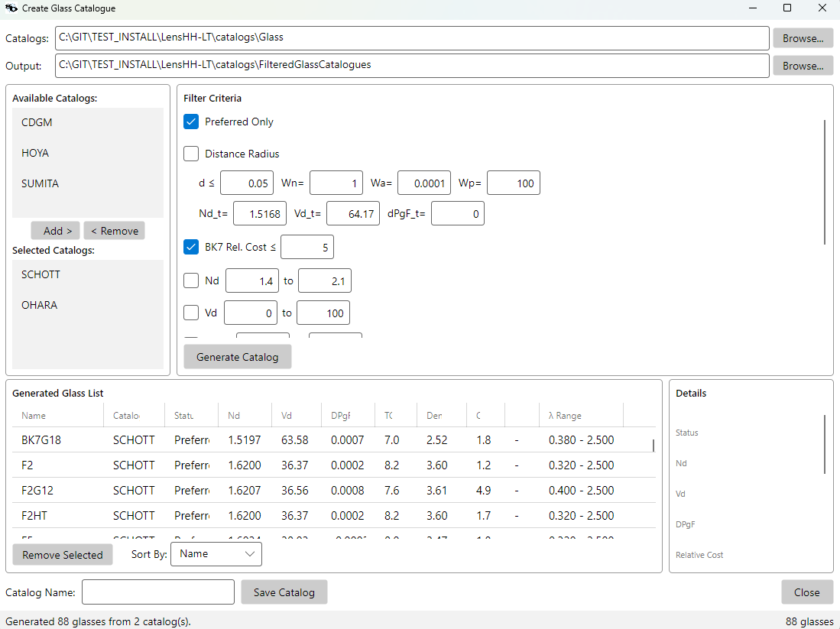The height and width of the screenshot is (629, 840).
Task: Click Remove Selected button
Action: pos(62,555)
